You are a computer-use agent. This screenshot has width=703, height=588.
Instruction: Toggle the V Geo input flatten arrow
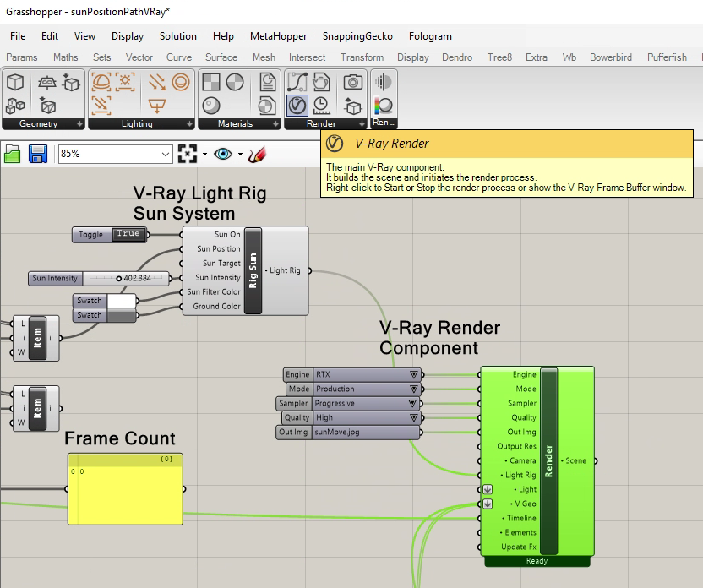click(x=488, y=504)
